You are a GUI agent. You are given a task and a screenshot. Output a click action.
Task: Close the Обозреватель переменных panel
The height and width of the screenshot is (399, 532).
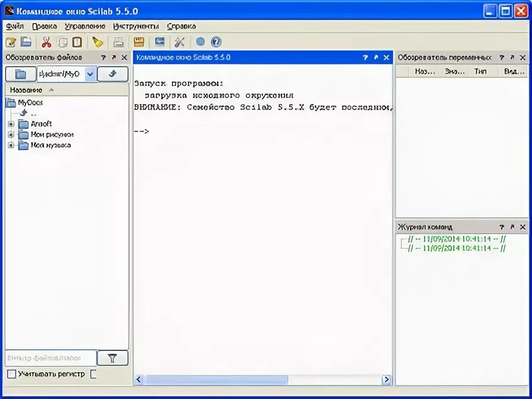pos(523,58)
